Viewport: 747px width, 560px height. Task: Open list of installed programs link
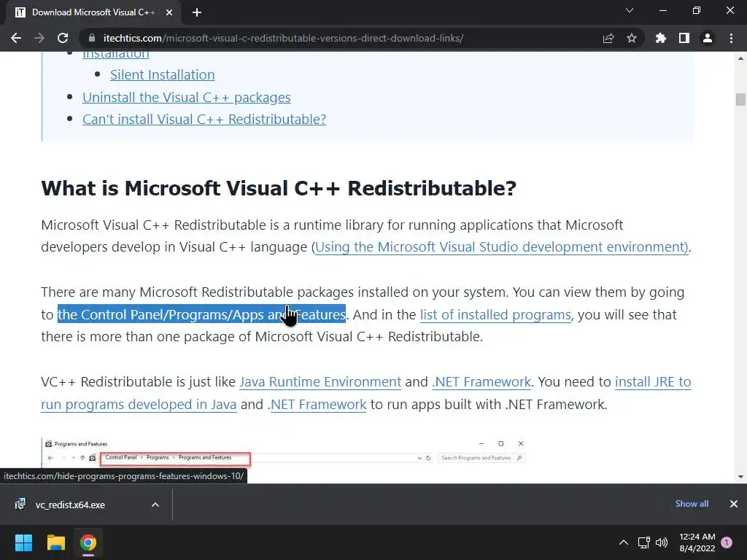click(x=495, y=315)
